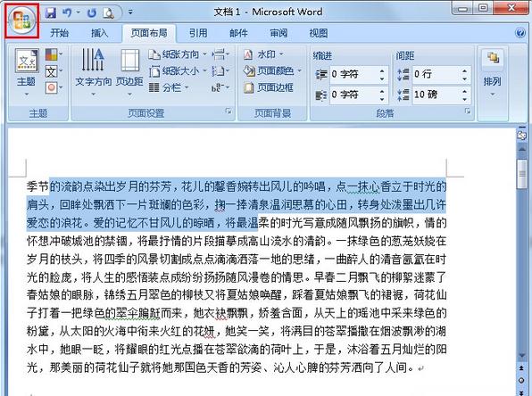This screenshot has width=532, height=396.
Task: Switch to the 审阅 tab
Action: tap(278, 33)
